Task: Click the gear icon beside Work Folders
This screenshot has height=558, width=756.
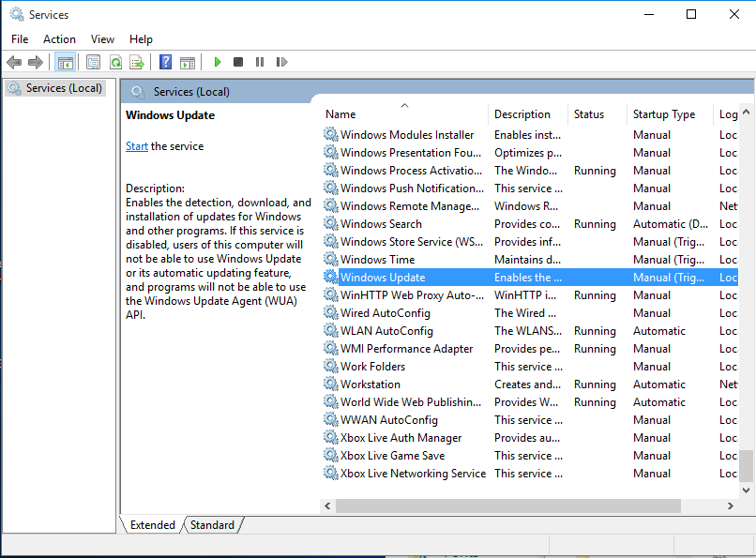Action: point(331,367)
